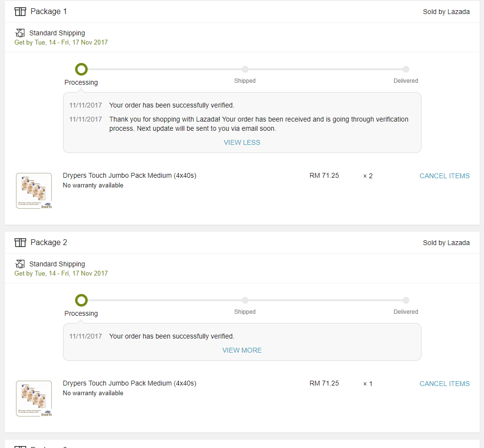Click Package 1 Shipped progress dot
This screenshot has height=448, width=484.
245,69
